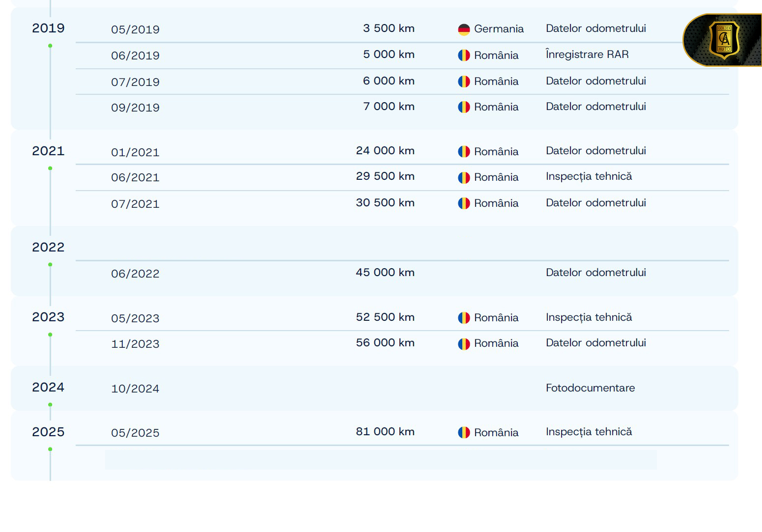Click the green timeline dot under 2023
The image size is (762, 532).
point(50,335)
